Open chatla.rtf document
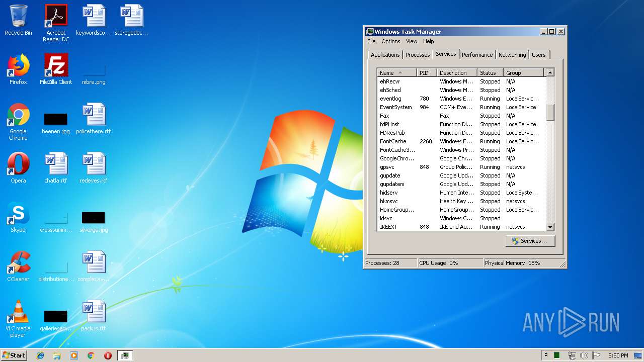644x362 pixels. pos(56,168)
